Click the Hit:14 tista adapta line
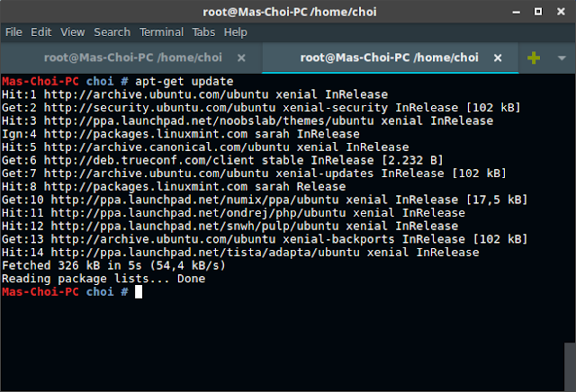576x392 pixels. coord(240,253)
